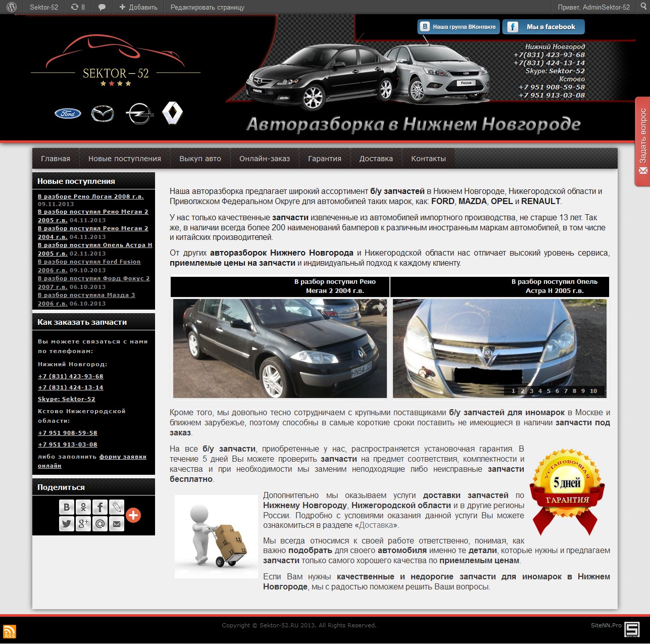Viewport: 650px width, 644px height.
Task: Go to the Главная menu item
Action: [56, 159]
